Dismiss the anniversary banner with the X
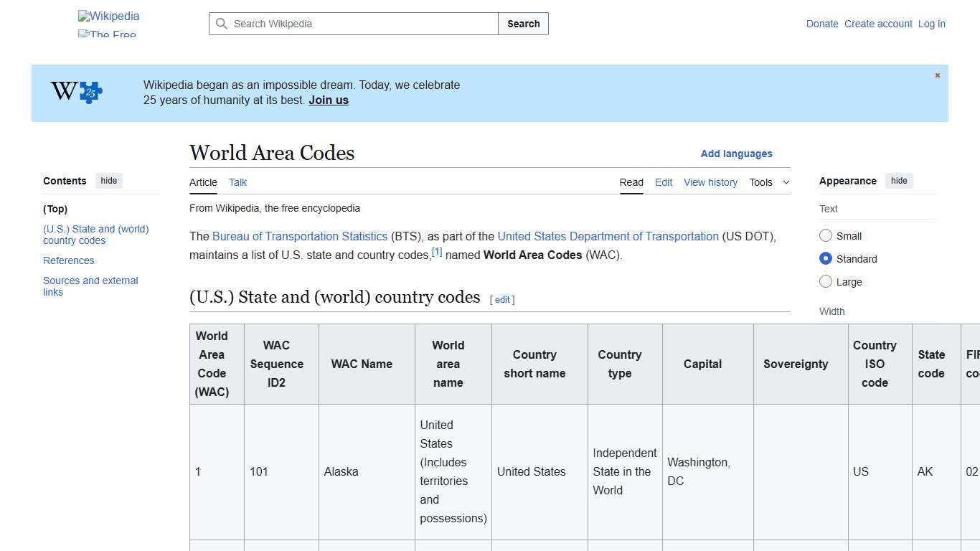The height and width of the screenshot is (551, 980). point(937,75)
